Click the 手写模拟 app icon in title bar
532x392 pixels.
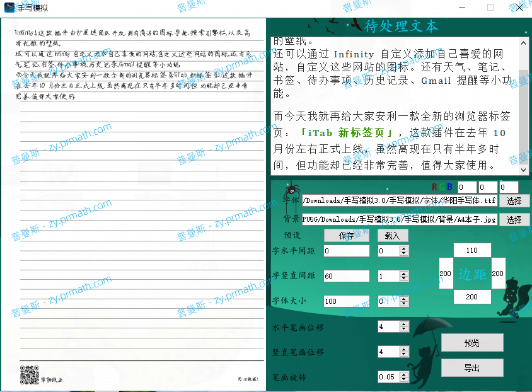tap(9, 7)
